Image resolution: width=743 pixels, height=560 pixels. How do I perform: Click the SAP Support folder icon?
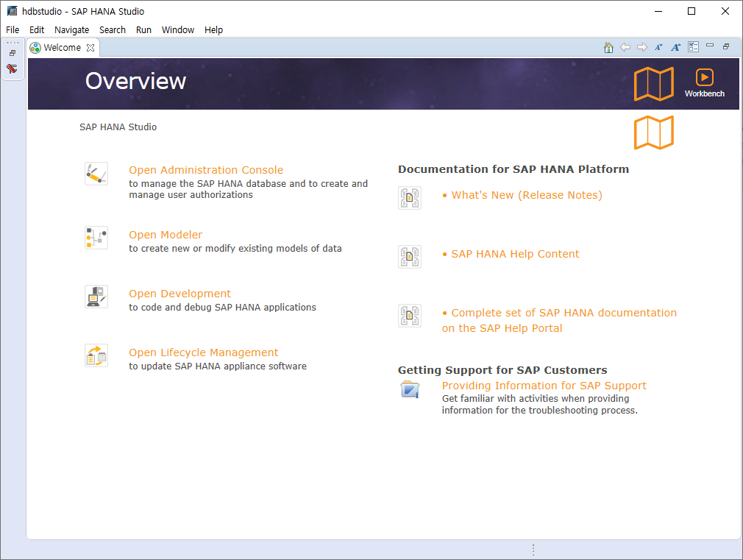[410, 390]
